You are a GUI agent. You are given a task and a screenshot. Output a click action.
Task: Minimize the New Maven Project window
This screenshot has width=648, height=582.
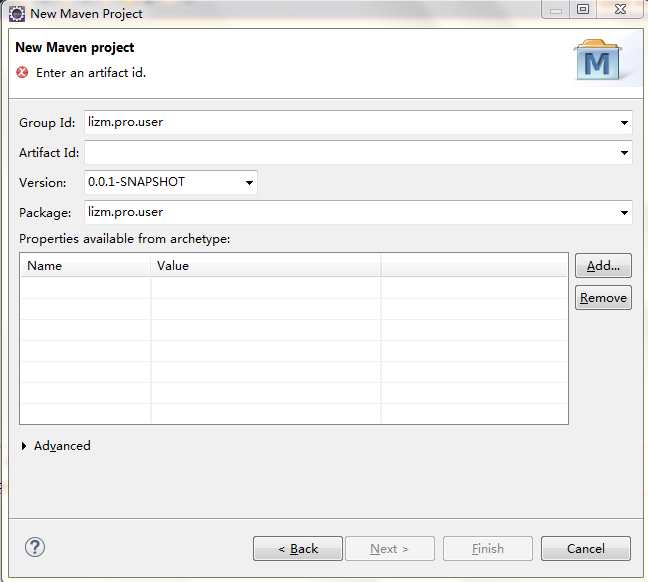556,10
